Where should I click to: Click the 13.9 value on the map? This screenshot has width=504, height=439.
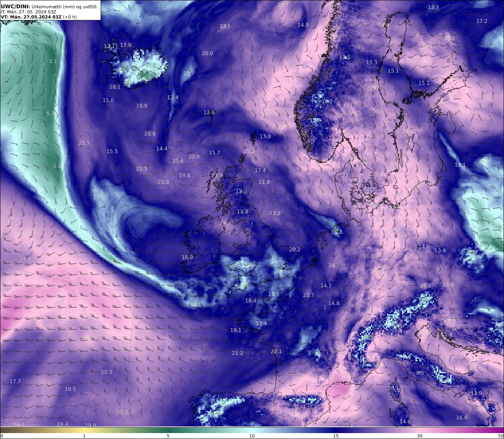(440, 250)
